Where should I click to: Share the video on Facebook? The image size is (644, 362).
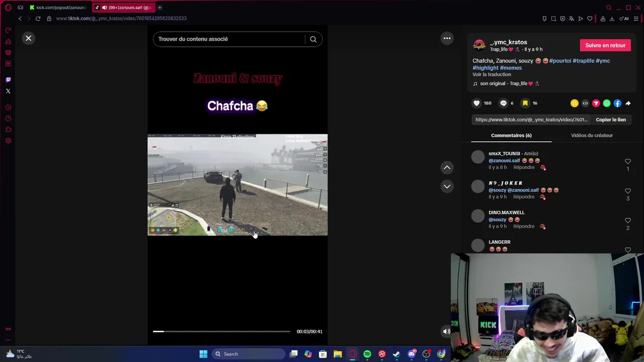617,103
